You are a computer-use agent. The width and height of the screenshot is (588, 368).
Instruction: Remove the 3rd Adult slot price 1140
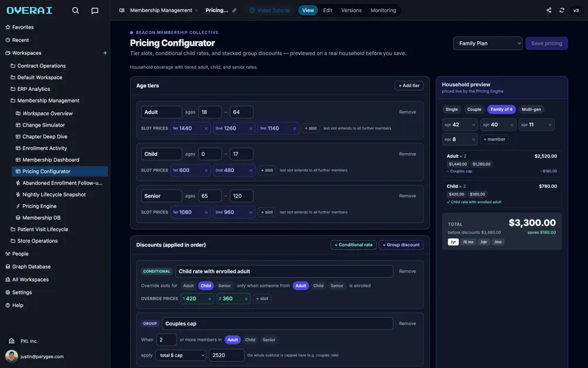click(295, 128)
